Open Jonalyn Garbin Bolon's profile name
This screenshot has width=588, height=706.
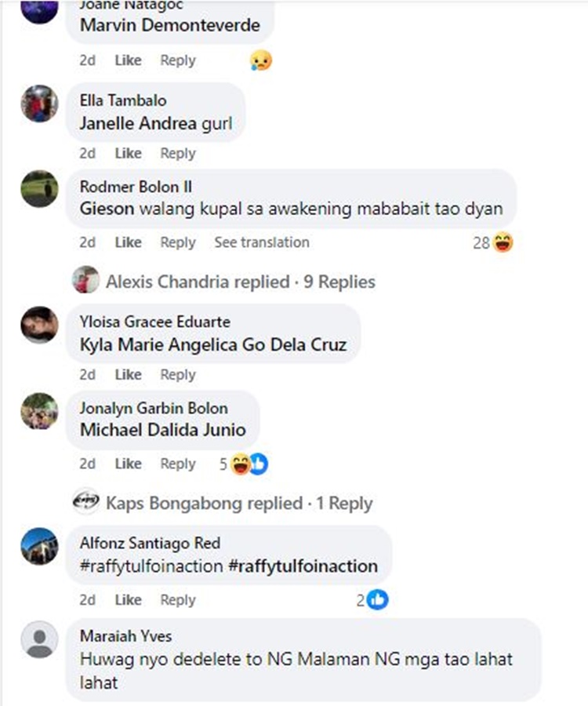154,408
